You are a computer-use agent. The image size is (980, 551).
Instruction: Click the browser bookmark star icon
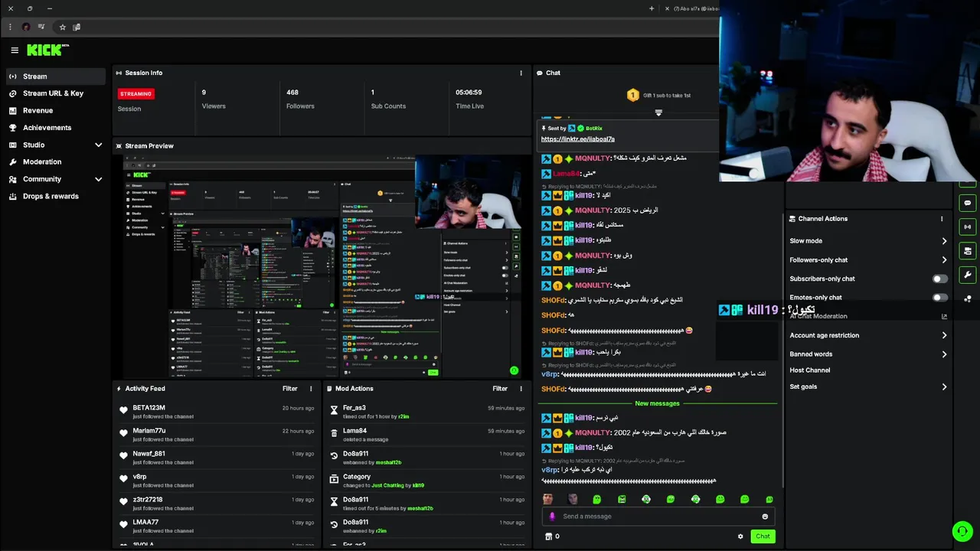pyautogui.click(x=62, y=27)
